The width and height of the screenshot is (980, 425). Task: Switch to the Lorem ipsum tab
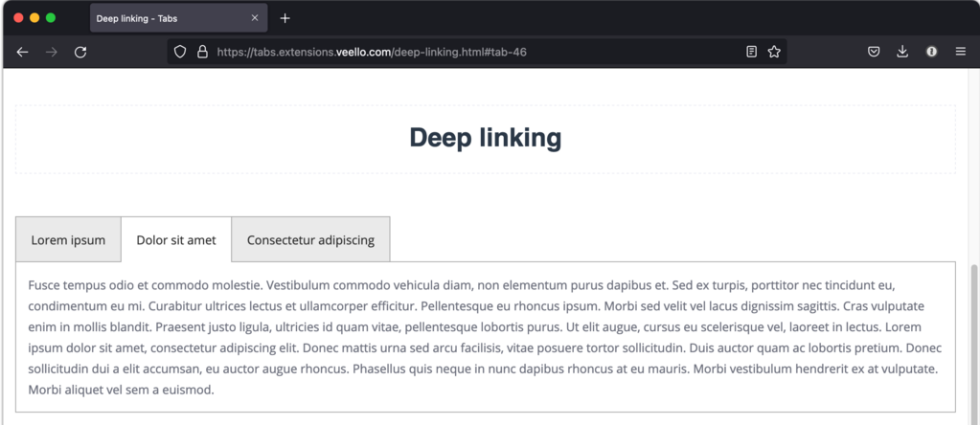(x=68, y=240)
